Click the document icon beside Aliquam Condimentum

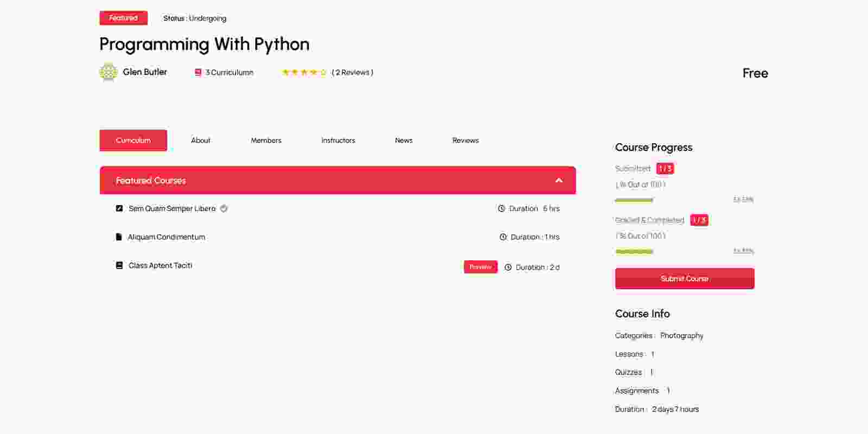(x=119, y=237)
